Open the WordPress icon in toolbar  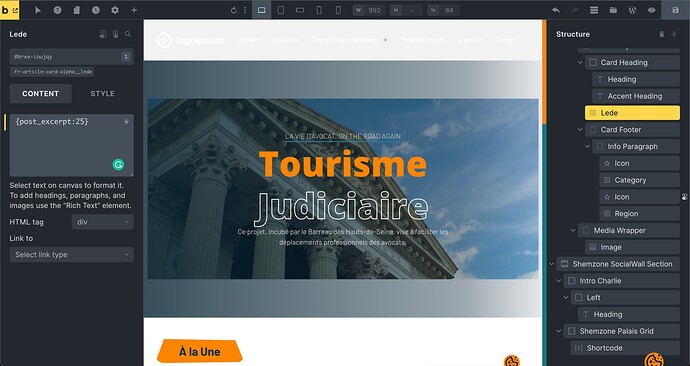tap(632, 10)
